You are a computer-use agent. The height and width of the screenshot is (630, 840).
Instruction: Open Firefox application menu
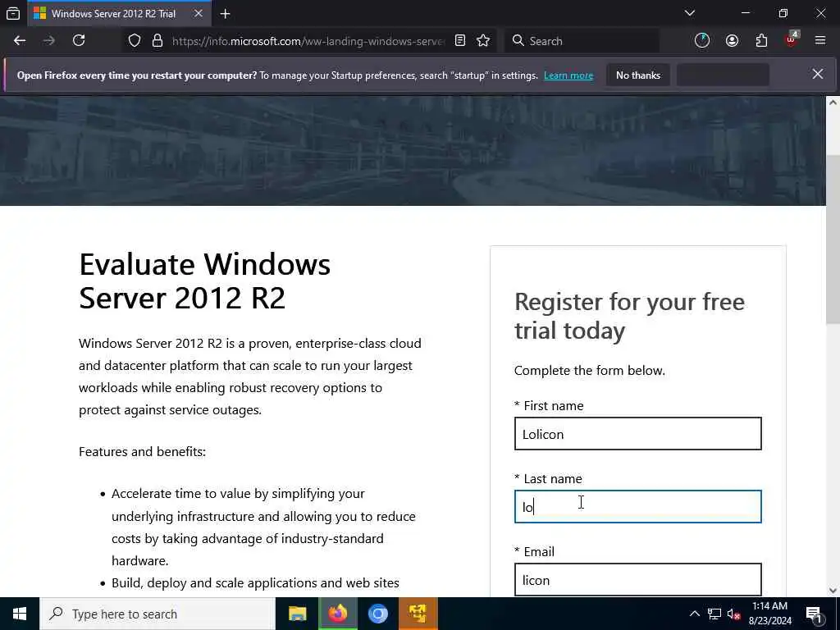click(820, 41)
